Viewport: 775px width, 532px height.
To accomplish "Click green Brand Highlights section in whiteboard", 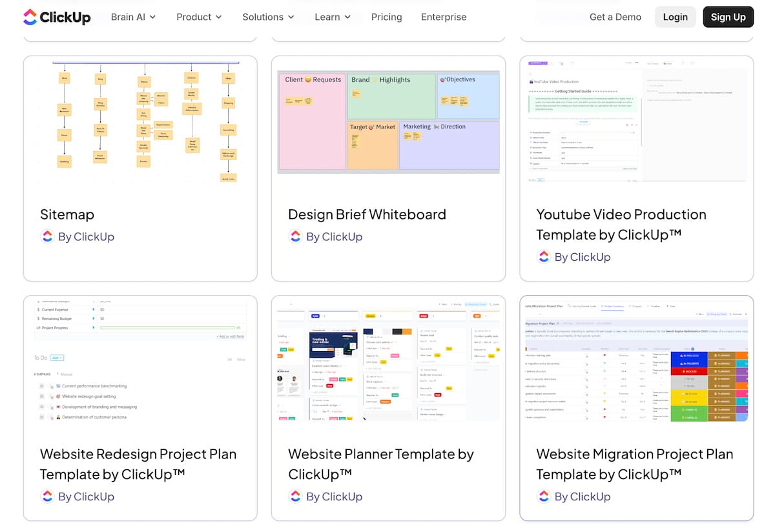I will 391,96.
